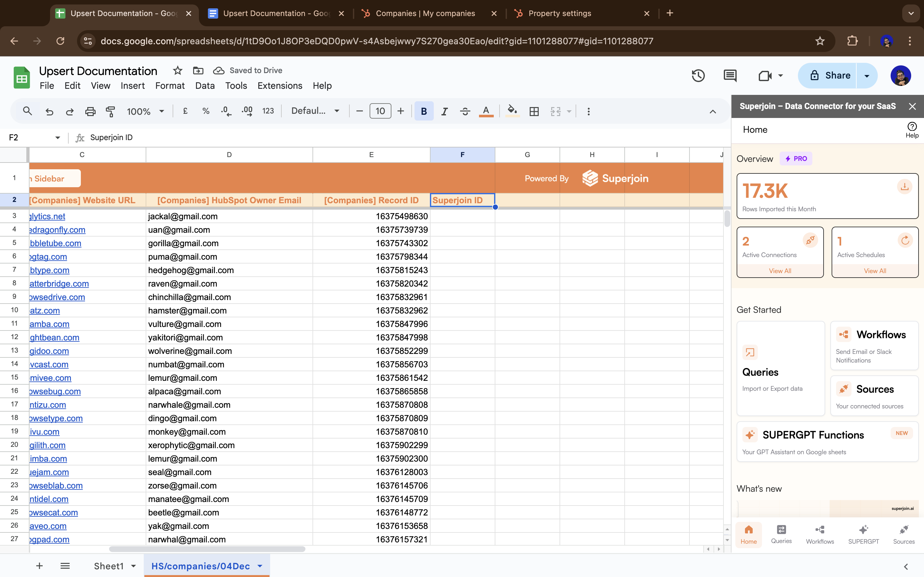This screenshot has width=924, height=577.
Task: Expand the font family dropdown
Action: coord(315,111)
